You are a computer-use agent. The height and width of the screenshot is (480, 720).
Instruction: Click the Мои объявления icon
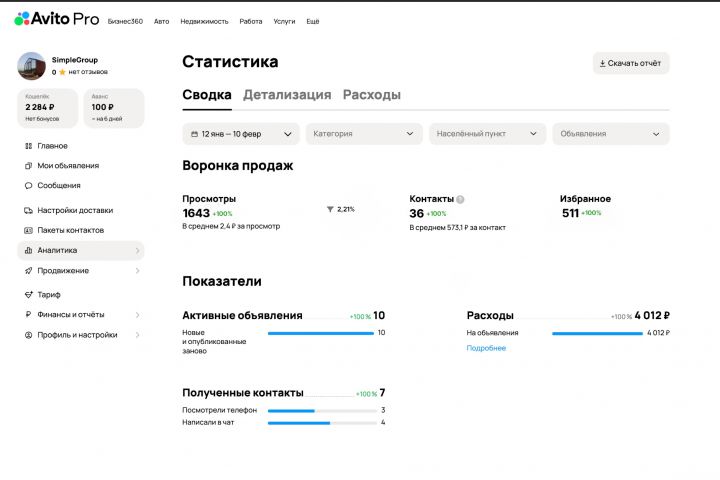(x=28, y=166)
